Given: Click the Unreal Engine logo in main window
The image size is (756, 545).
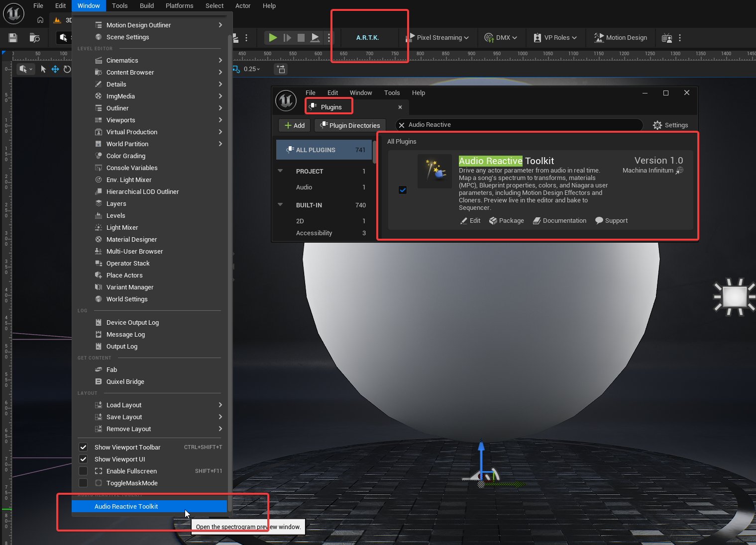Looking at the screenshot, I should [13, 13].
